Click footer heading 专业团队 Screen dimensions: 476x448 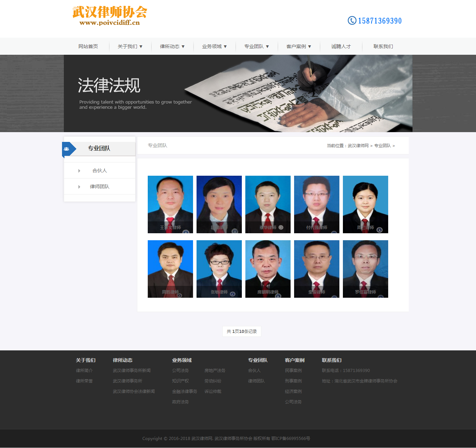(258, 360)
